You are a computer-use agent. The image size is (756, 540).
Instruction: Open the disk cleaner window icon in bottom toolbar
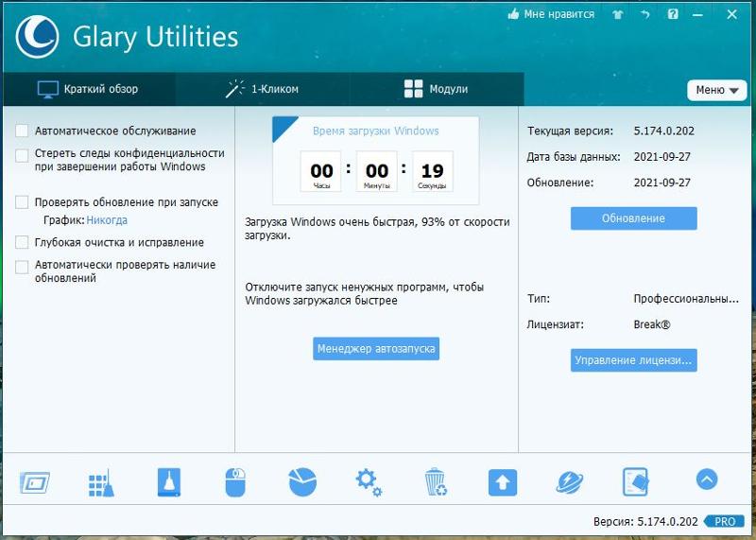35,482
